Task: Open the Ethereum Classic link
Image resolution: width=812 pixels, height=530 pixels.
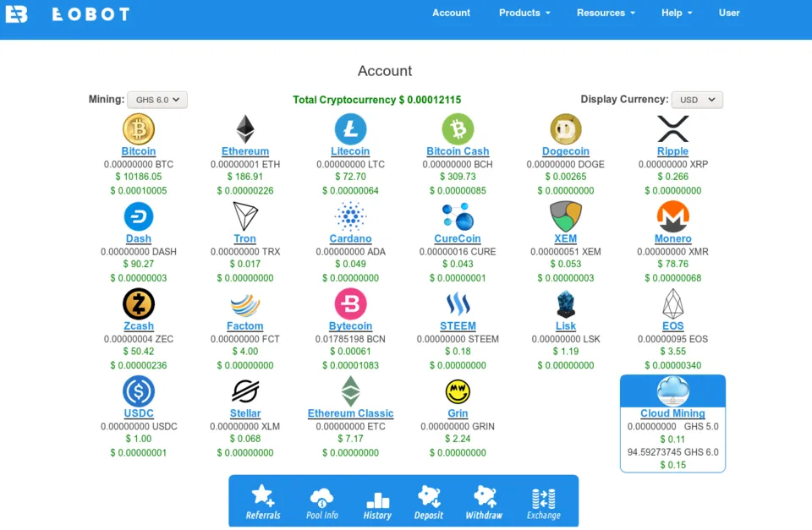Action: (350, 413)
